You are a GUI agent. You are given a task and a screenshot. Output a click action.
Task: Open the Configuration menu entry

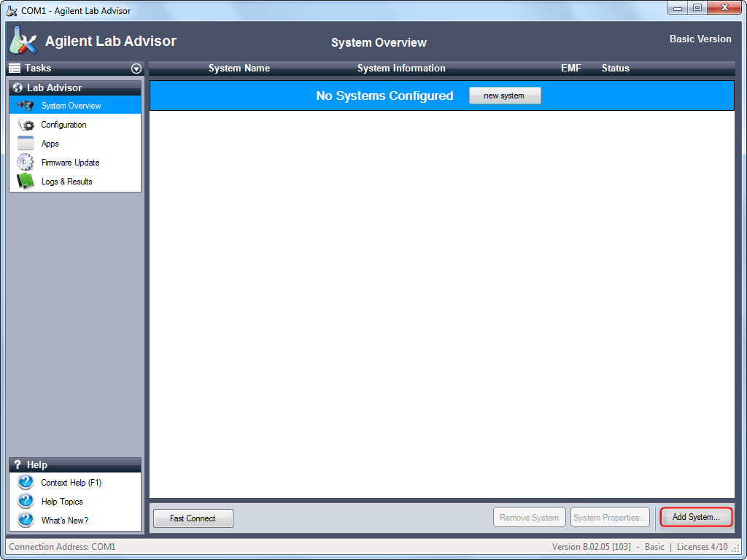63,125
